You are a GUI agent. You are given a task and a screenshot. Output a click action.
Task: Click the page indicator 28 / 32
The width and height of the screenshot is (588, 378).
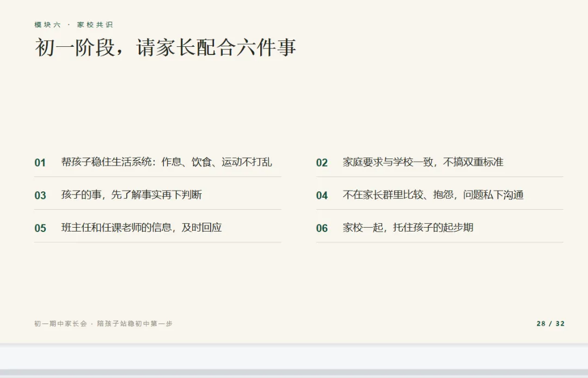550,324
